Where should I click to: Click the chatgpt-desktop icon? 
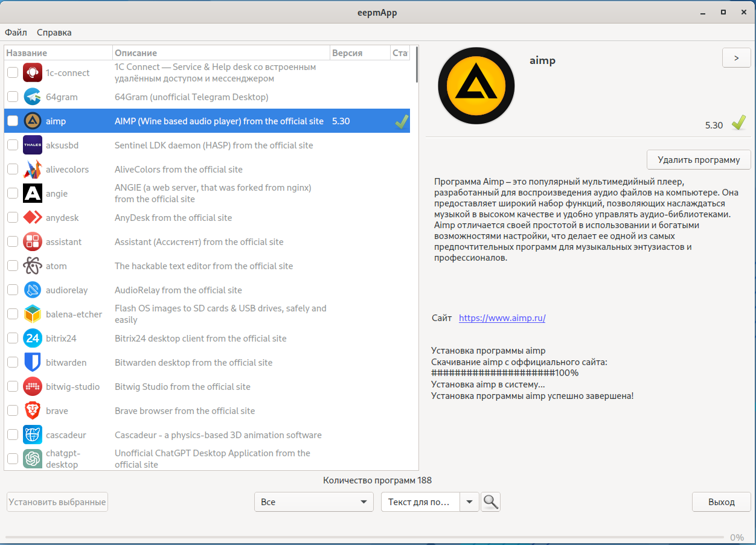coord(33,459)
